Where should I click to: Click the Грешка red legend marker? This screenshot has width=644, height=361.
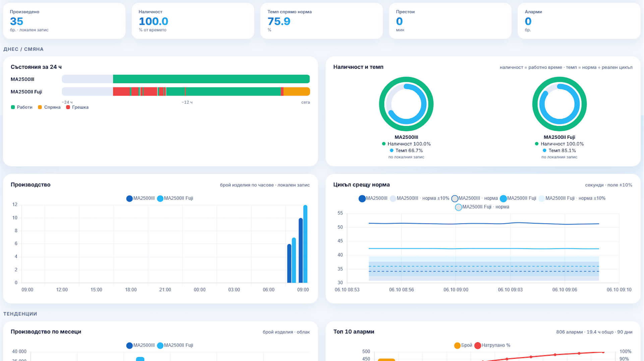(68, 107)
